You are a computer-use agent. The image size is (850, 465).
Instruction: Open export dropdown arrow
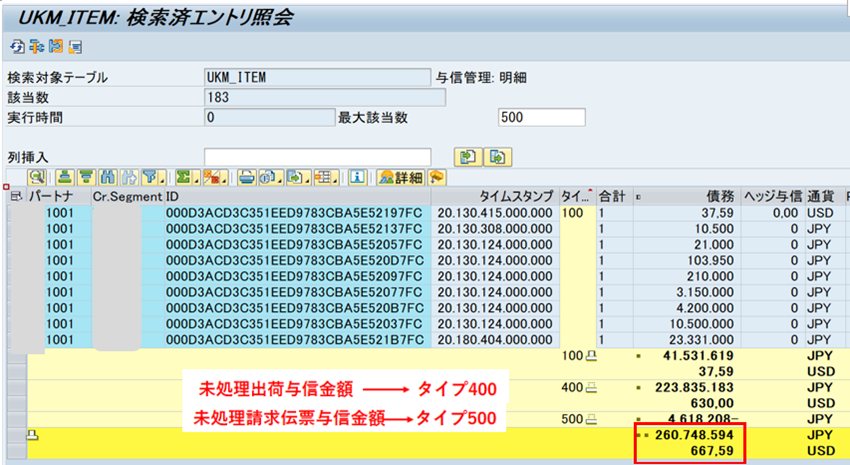coord(307,179)
